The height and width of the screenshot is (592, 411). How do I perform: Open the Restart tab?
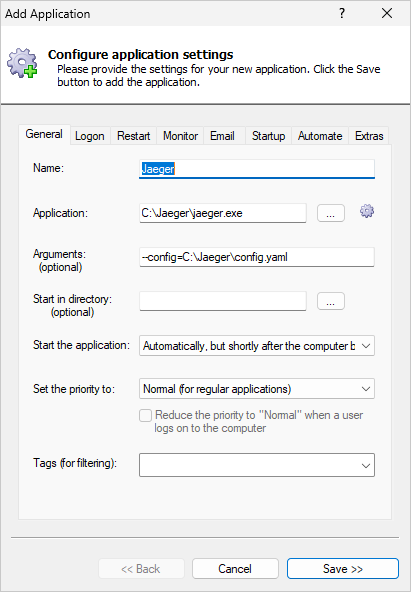tap(134, 136)
